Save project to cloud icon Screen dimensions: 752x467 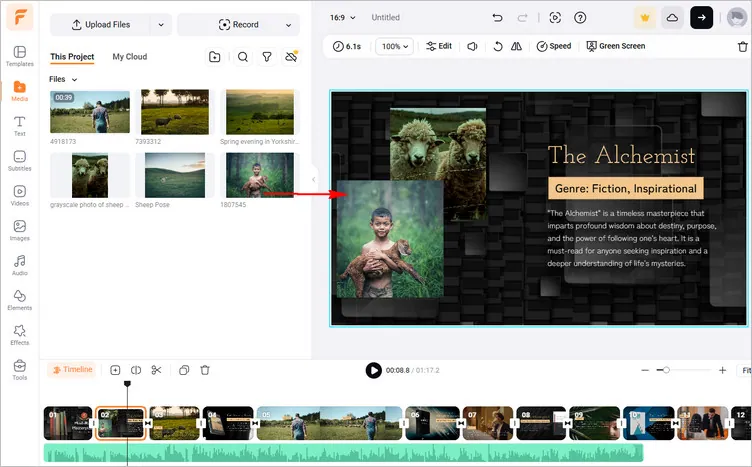pos(672,18)
